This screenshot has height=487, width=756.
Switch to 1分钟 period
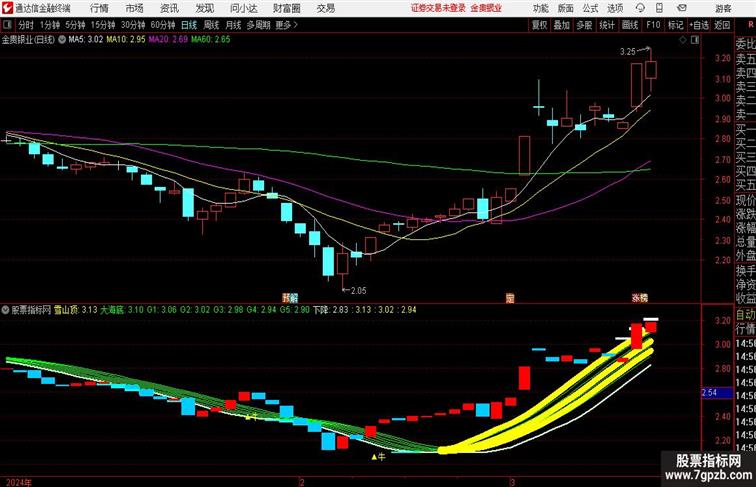point(50,25)
